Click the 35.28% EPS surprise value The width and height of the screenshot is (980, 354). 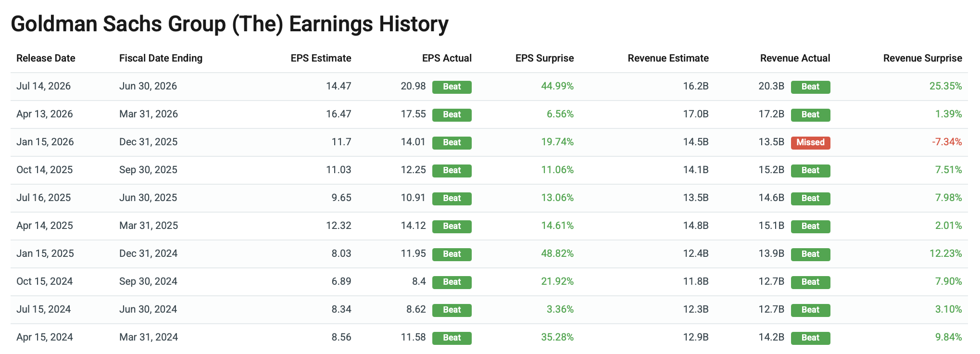tap(557, 337)
